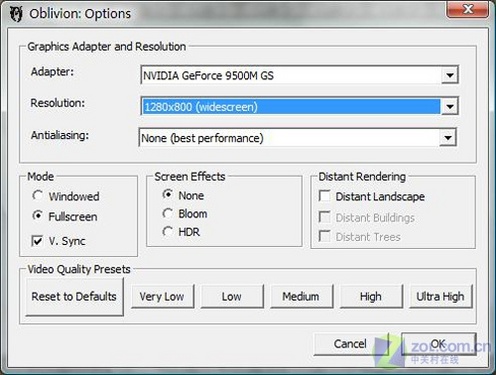Select Windowed mode
This screenshot has height=375, width=496.
point(66,196)
